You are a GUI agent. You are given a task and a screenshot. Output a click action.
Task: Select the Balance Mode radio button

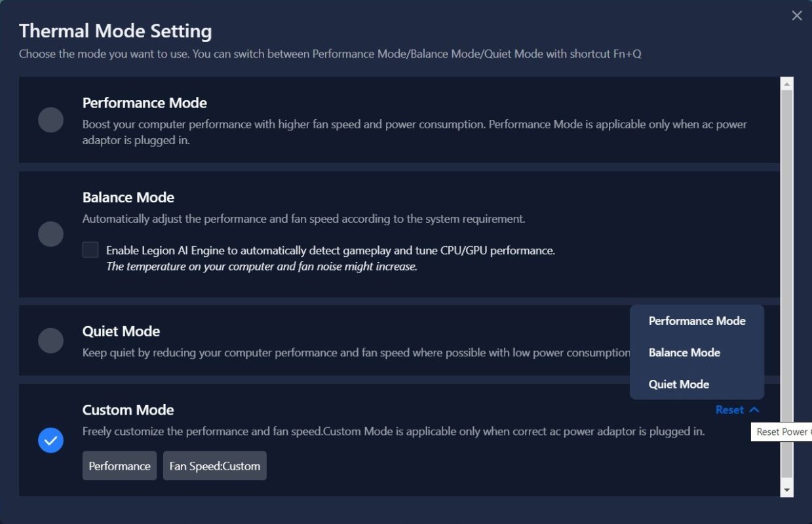point(50,234)
